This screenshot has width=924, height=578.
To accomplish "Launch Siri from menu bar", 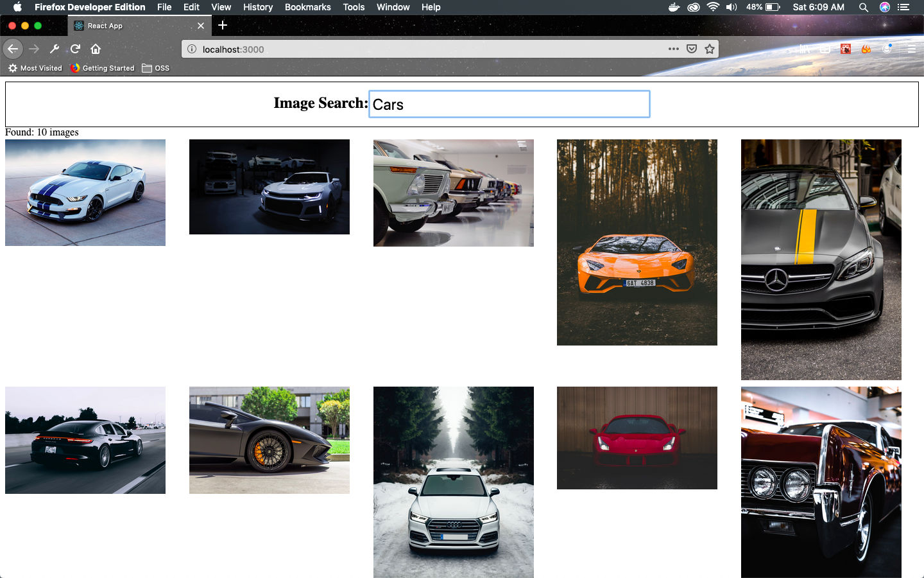I will pyautogui.click(x=885, y=7).
